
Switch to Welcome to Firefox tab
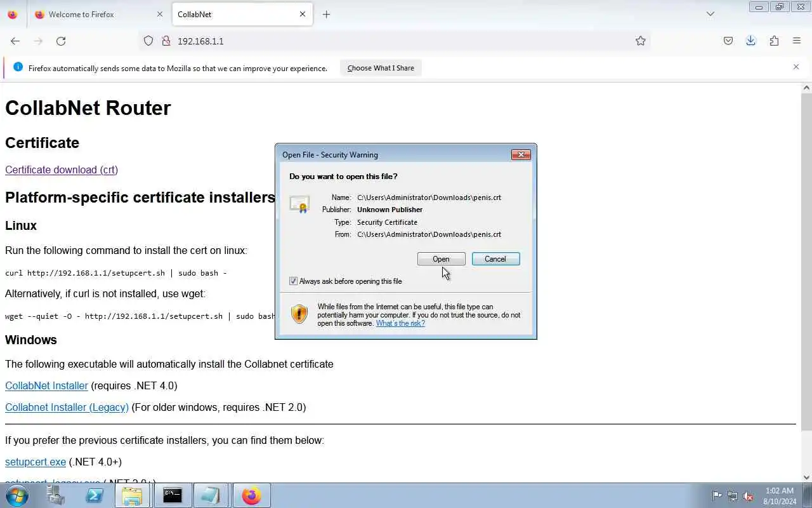click(98, 14)
